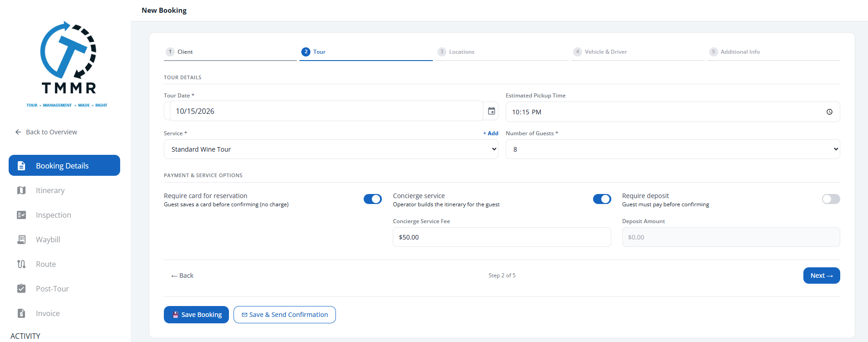
Task: Enable Require deposit toggle
Action: (831, 199)
